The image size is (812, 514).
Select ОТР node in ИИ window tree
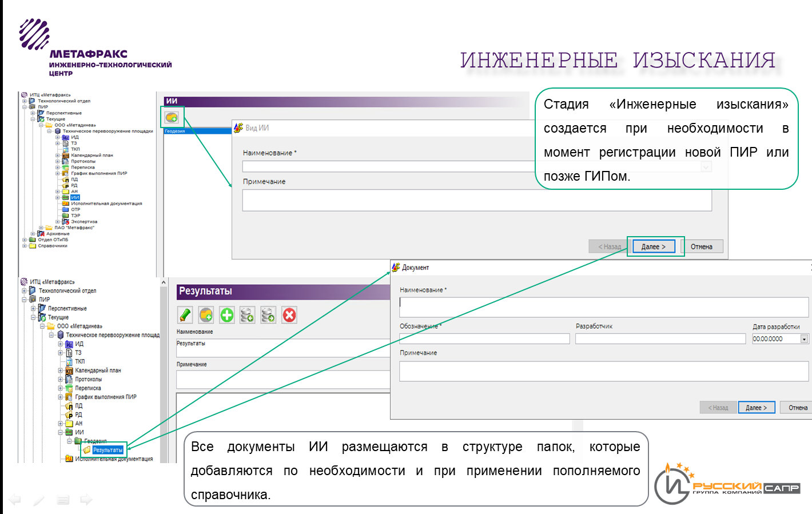[x=75, y=210]
